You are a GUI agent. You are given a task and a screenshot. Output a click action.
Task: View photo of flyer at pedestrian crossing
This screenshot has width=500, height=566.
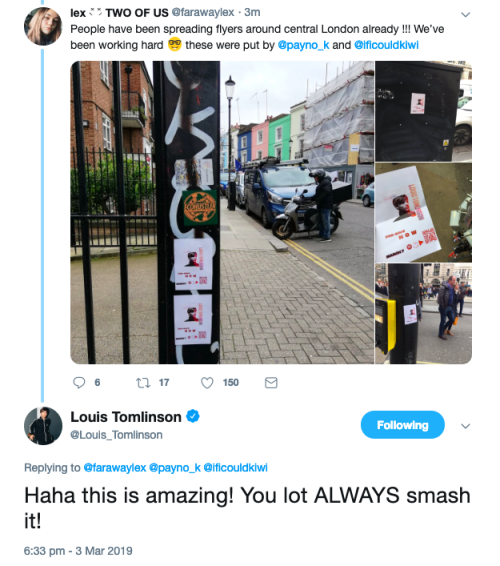[423, 313]
